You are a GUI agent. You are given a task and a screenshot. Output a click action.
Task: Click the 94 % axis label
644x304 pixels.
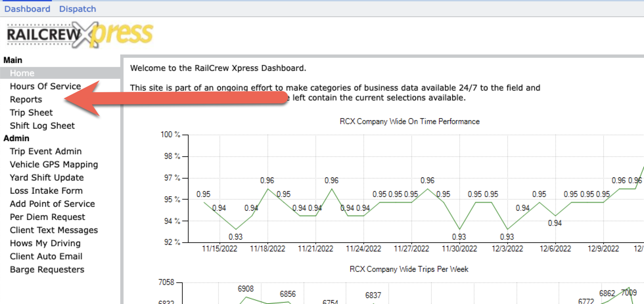(x=172, y=221)
